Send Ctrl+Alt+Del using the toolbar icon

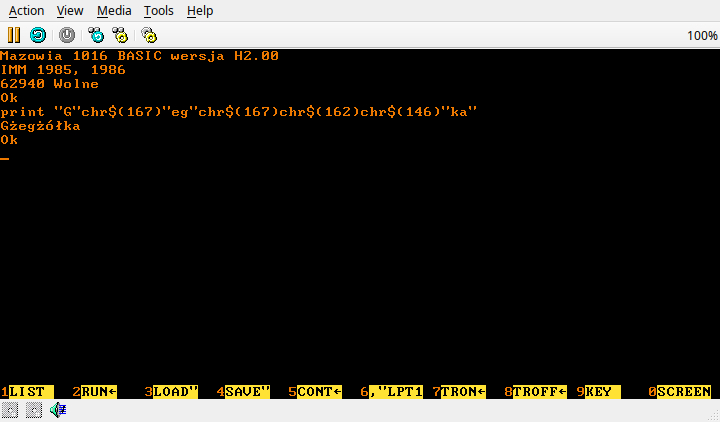pos(96,35)
